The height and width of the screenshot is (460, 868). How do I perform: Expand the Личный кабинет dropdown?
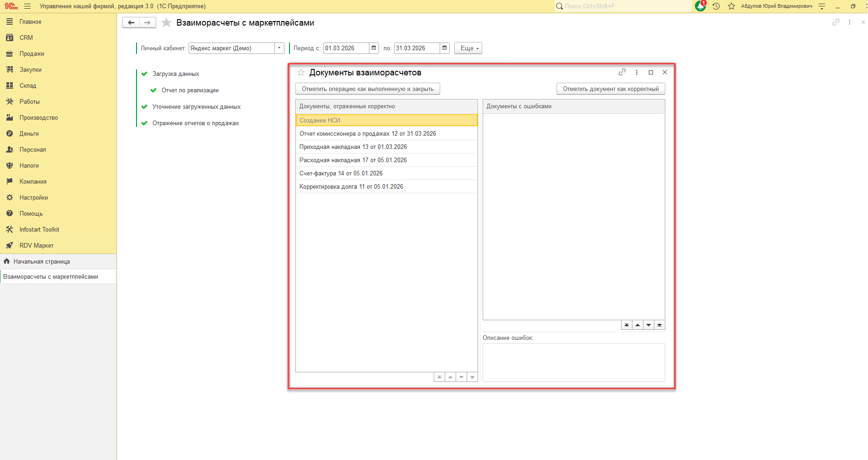[x=279, y=48]
